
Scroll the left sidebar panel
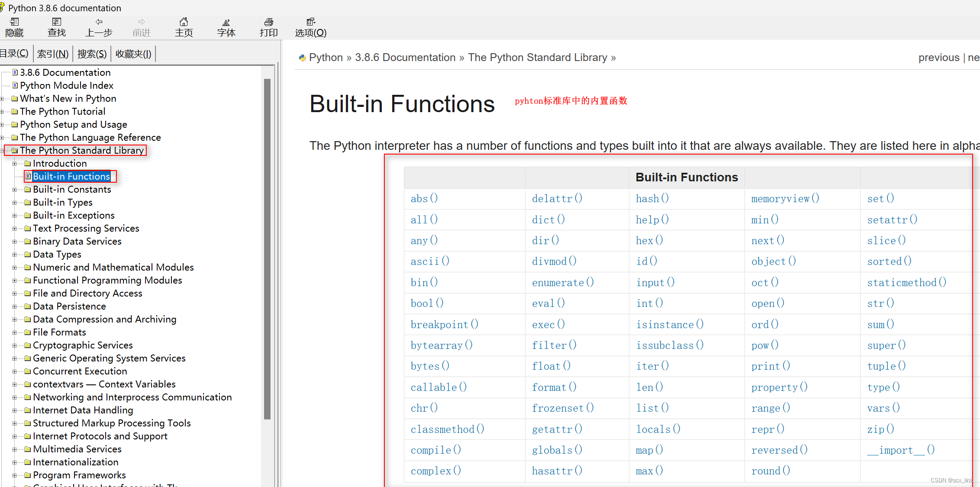270,250
